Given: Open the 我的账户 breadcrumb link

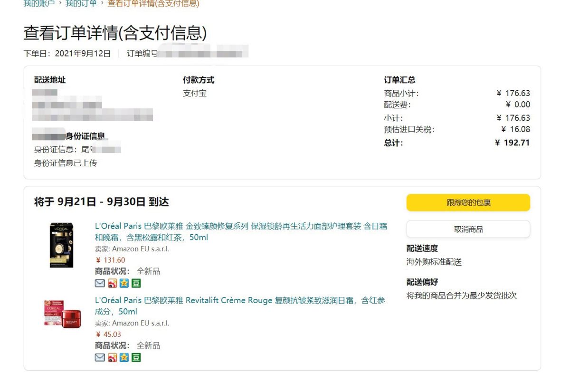Looking at the screenshot, I should (x=39, y=3).
